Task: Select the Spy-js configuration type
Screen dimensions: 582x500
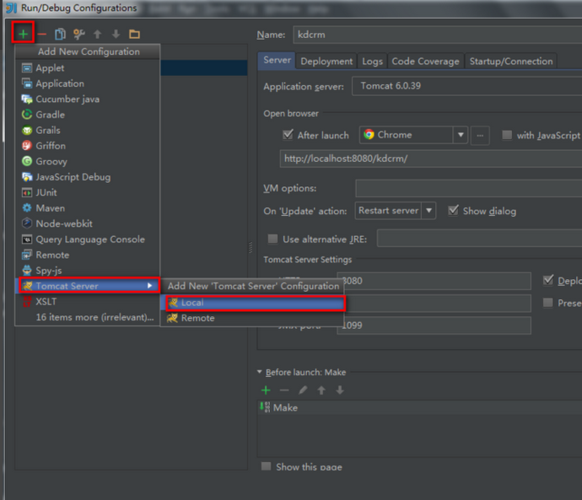Action: (x=88, y=271)
